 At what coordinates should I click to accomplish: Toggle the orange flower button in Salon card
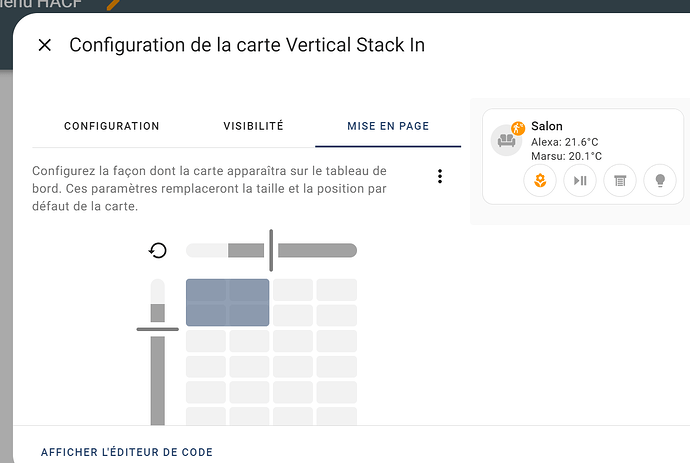tap(540, 180)
